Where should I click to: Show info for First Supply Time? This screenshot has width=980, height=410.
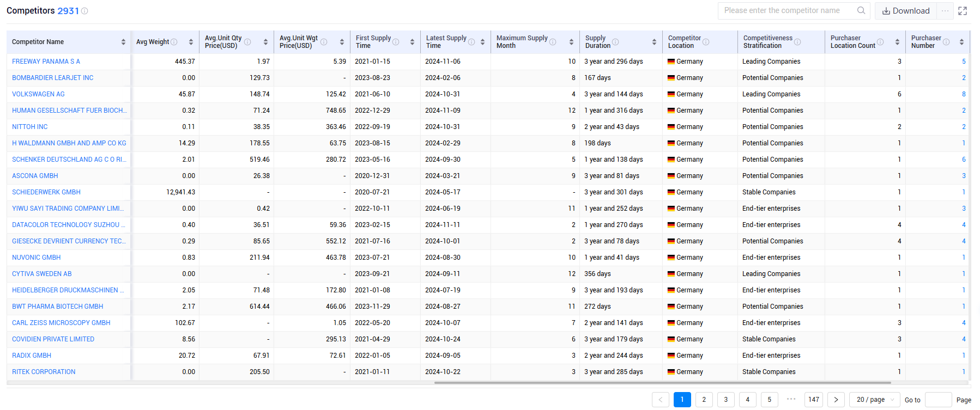396,42
